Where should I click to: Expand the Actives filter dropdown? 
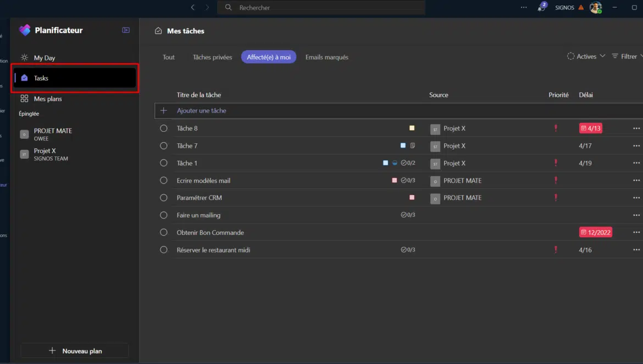(586, 57)
